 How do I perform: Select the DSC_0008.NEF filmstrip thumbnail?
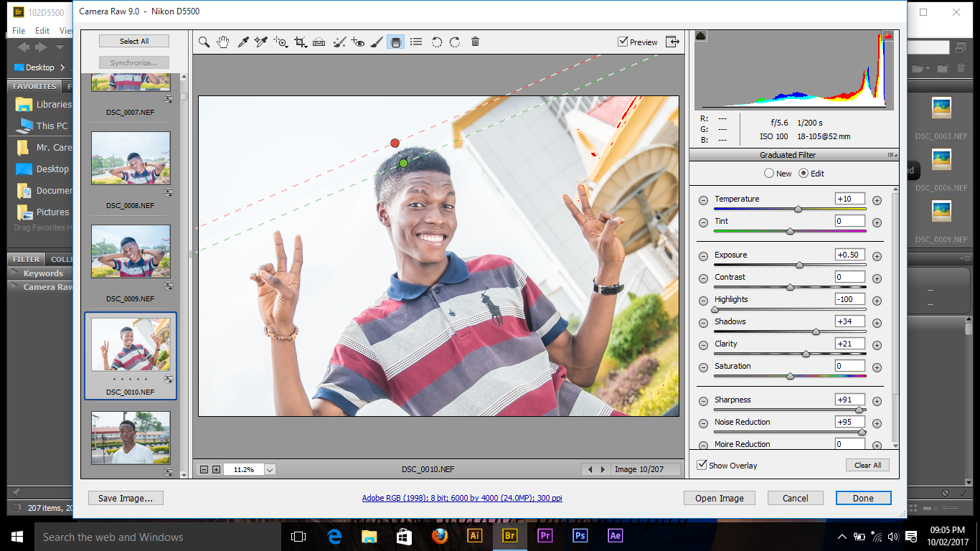[131, 158]
